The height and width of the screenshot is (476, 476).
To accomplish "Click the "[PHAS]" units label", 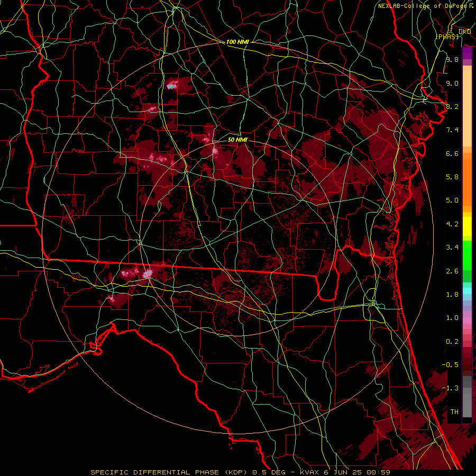I will pos(447,36).
